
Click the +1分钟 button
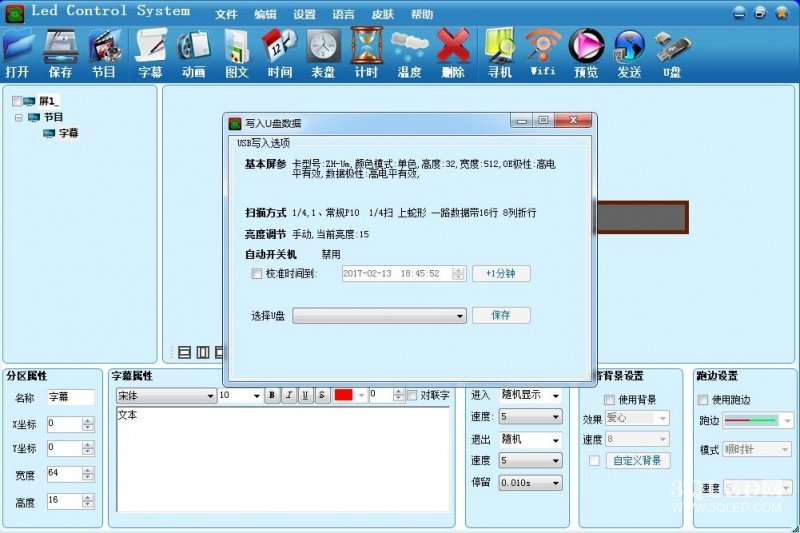[x=502, y=274]
